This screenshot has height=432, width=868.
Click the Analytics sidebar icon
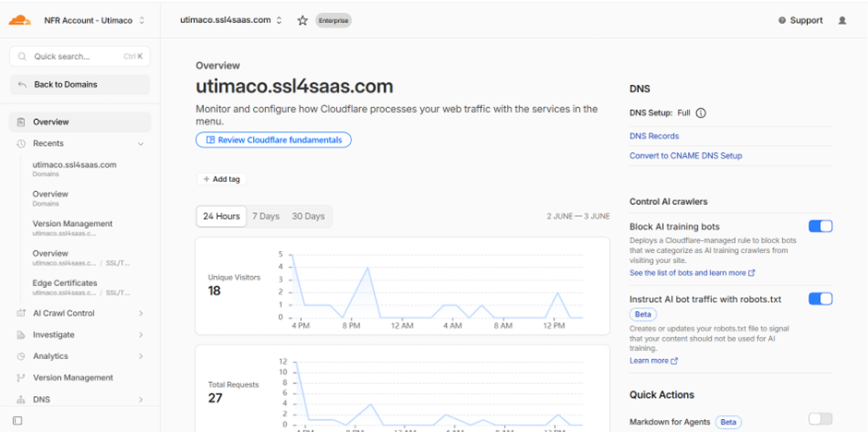pyautogui.click(x=21, y=356)
